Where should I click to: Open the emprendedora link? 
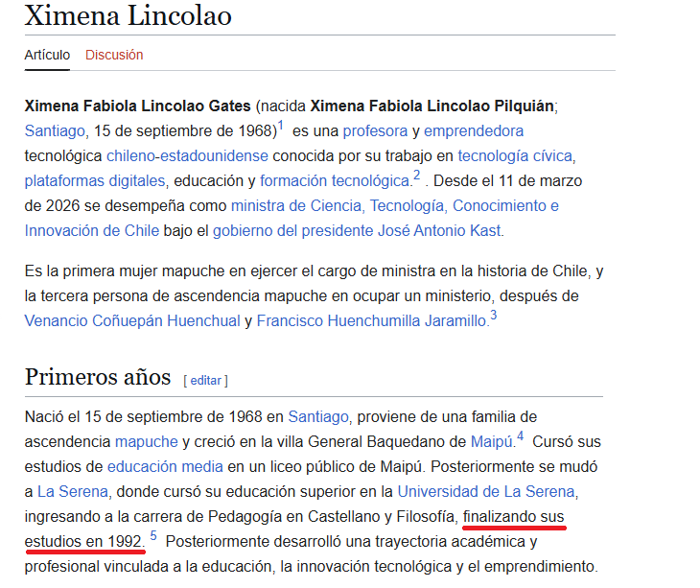(474, 130)
